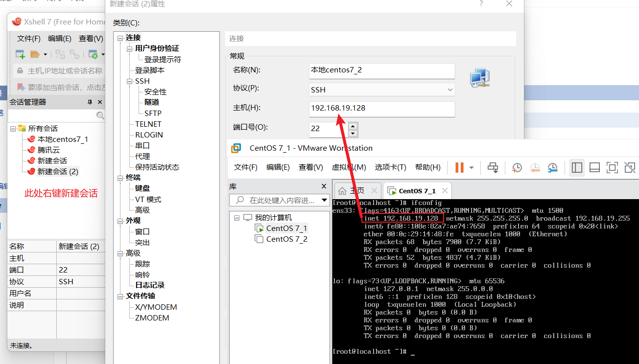The image size is (639, 364).
Task: Increase port number with up arrow
Action: pos(353,126)
